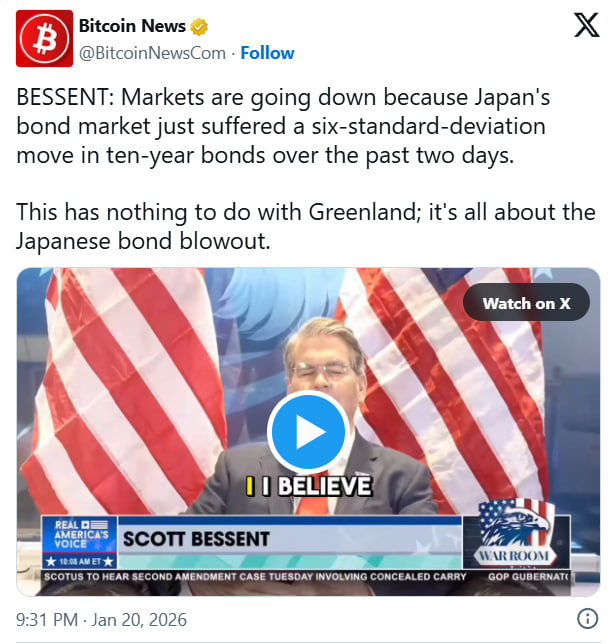Viewport: 612px width, 644px height.
Task: Open the Bitcoin News profile avatar
Action: point(44,39)
